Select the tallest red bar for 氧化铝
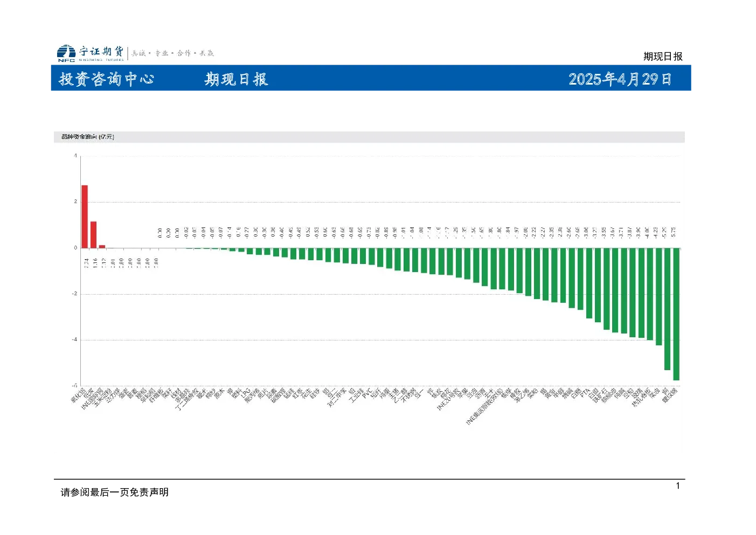 (85, 217)
